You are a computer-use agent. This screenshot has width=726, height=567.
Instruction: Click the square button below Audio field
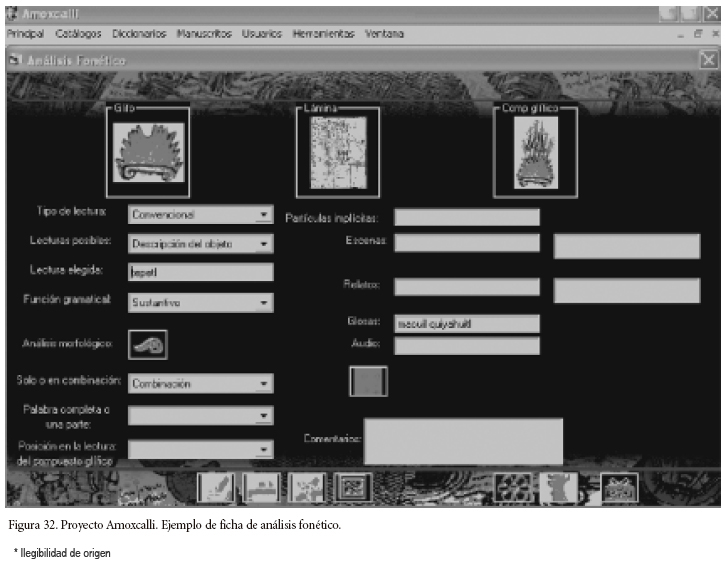tap(368, 381)
